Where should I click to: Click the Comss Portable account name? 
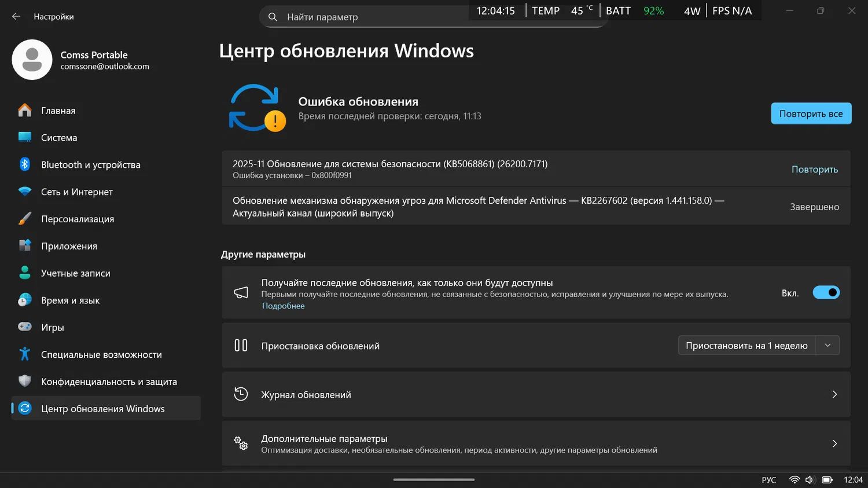(x=94, y=55)
